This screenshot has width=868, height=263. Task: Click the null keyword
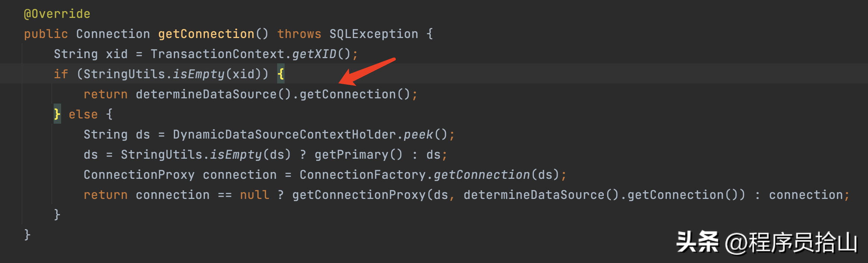click(254, 195)
